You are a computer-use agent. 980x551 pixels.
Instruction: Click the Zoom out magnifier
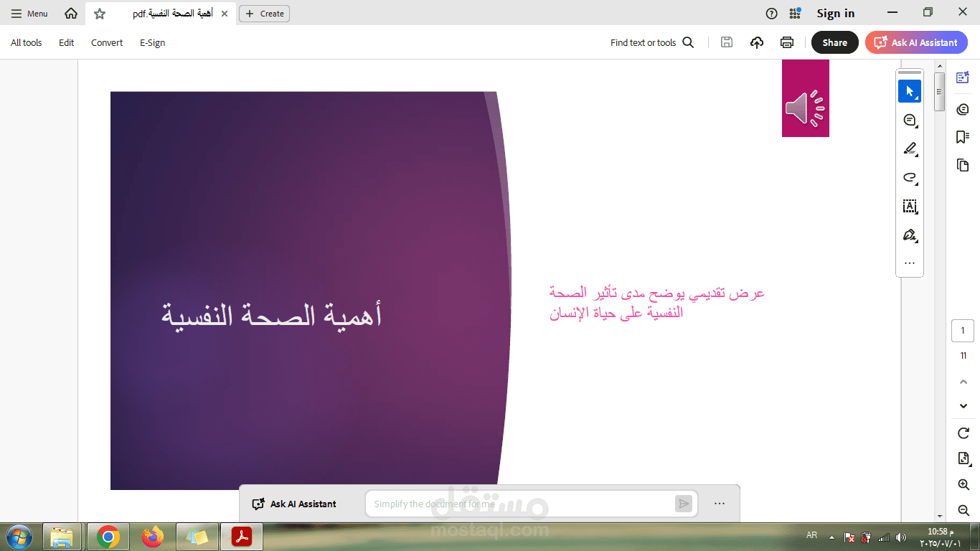tap(963, 510)
